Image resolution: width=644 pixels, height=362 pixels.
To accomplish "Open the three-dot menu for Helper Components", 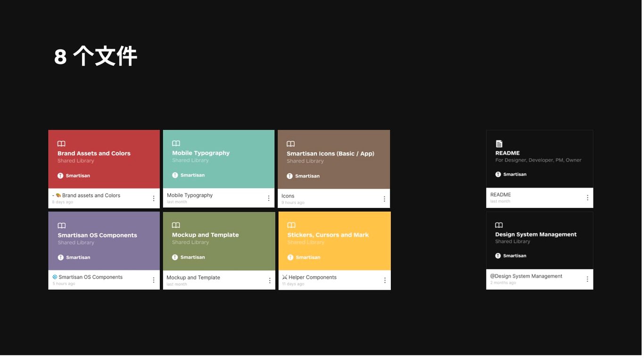I will 385,280.
